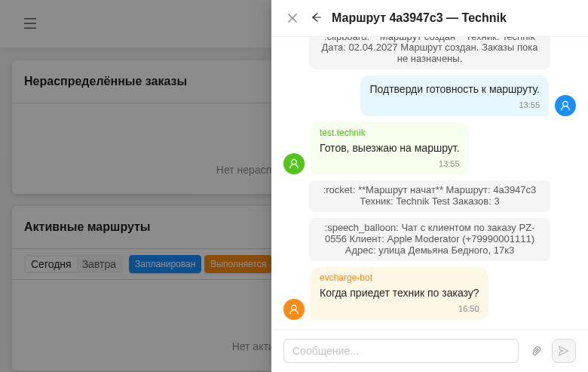Image resolution: width=588 pixels, height=372 pixels.
Task: Switch to the Завтра day toggle
Action: tap(99, 264)
